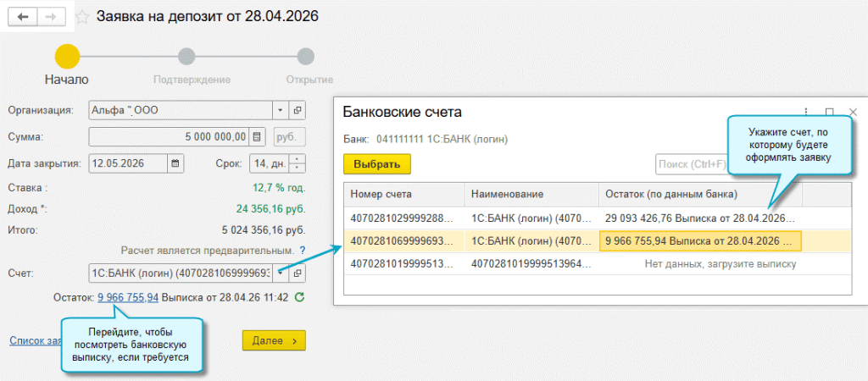
Task: Expand the Счет dropdown list
Action: (280, 273)
